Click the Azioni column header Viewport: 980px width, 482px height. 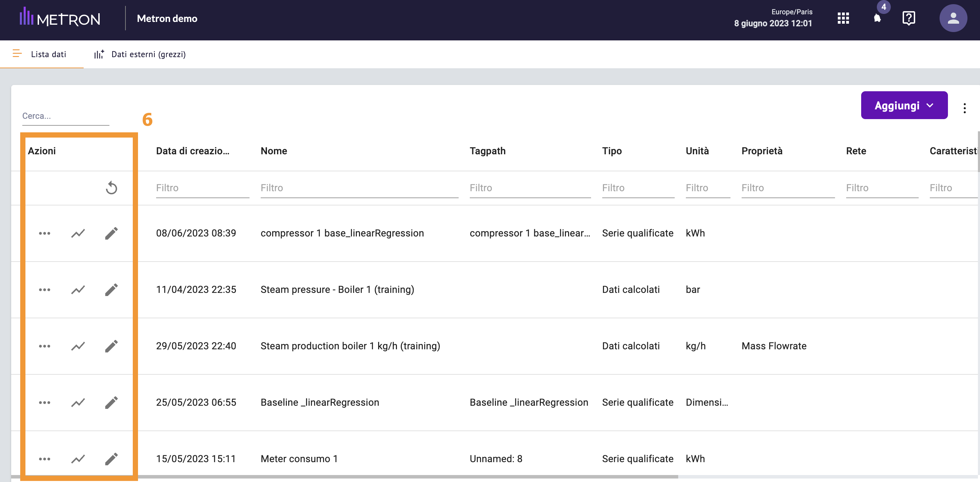42,151
